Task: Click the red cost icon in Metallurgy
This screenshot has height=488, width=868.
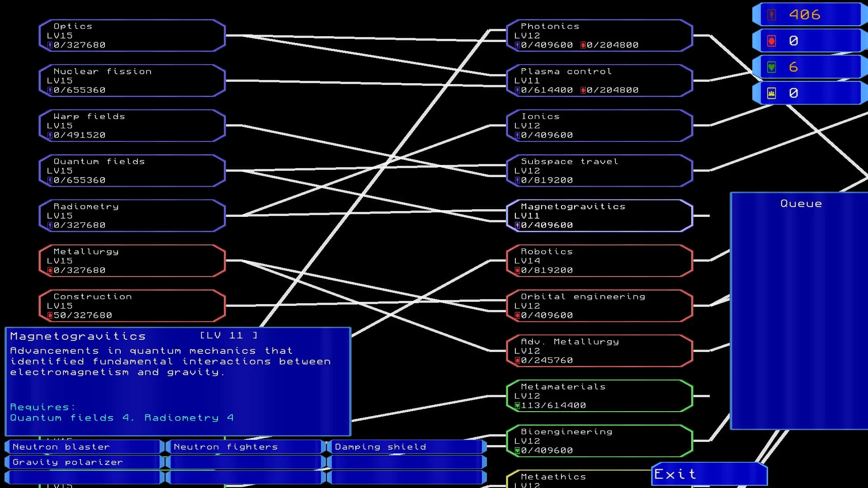Action: [x=50, y=270]
